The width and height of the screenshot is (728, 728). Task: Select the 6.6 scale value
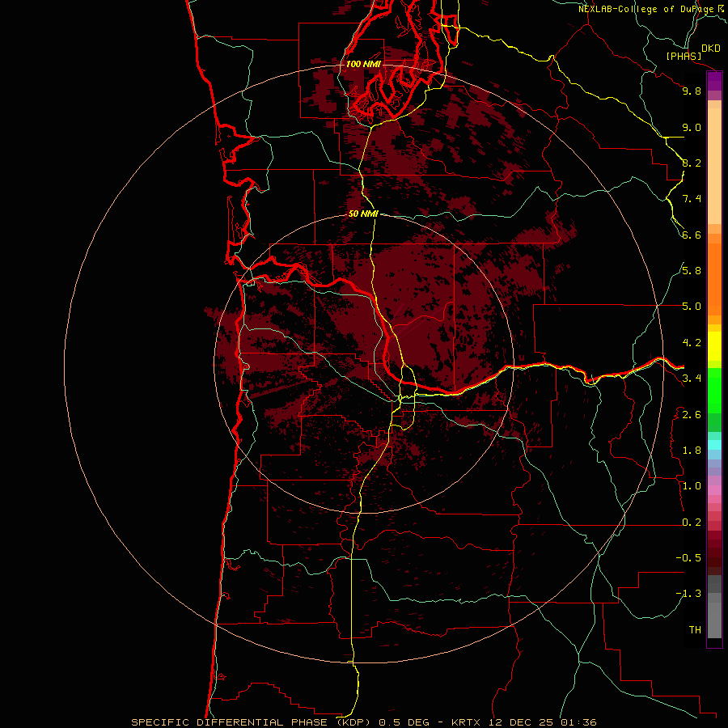tap(692, 235)
